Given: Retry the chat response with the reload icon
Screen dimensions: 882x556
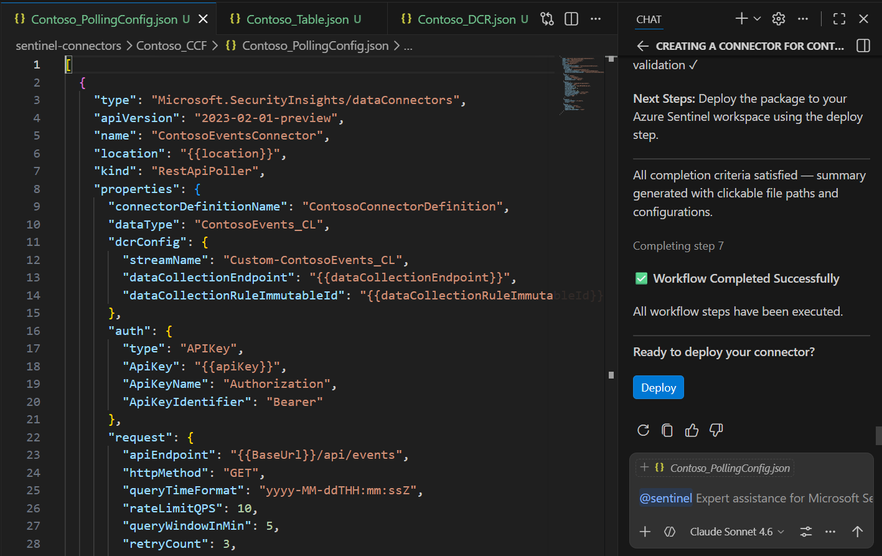Looking at the screenshot, I should click(643, 431).
